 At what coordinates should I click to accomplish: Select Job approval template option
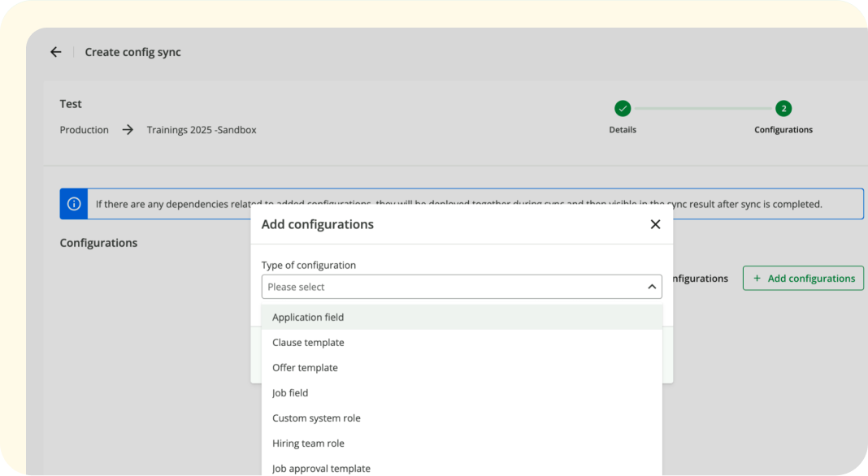coord(321,469)
